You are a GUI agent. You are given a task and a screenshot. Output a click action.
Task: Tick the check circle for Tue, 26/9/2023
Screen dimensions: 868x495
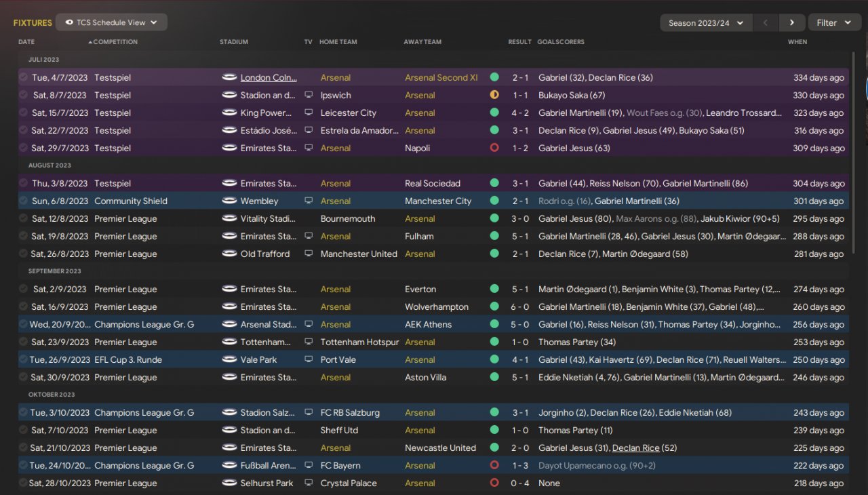[24, 360]
